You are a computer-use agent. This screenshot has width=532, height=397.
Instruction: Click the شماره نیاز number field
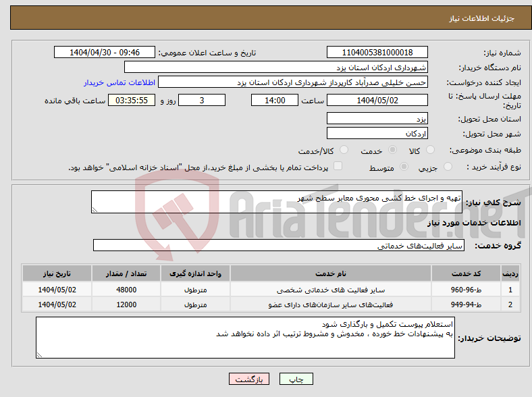coord(377,52)
